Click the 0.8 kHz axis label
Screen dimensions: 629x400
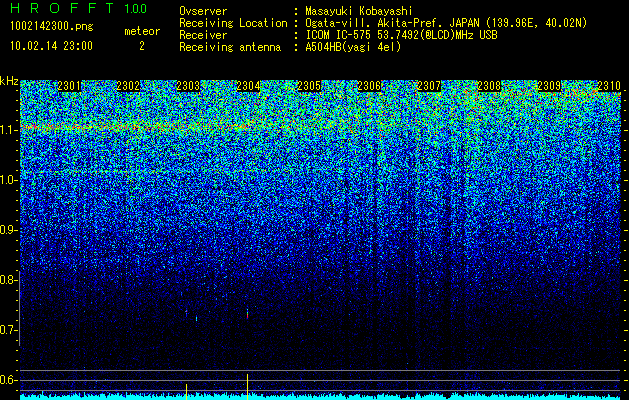click(x=8, y=280)
